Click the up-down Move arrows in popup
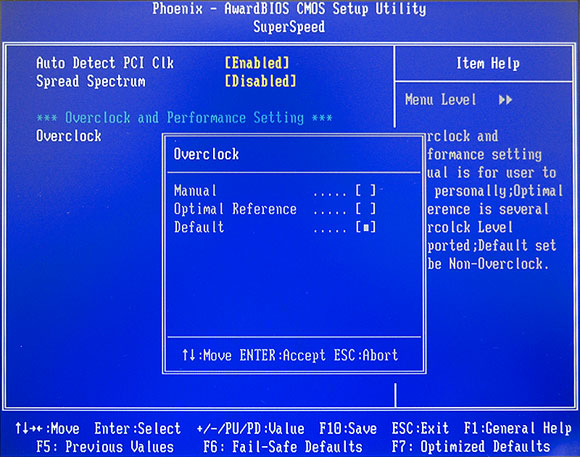580x457 pixels. pos(189,355)
